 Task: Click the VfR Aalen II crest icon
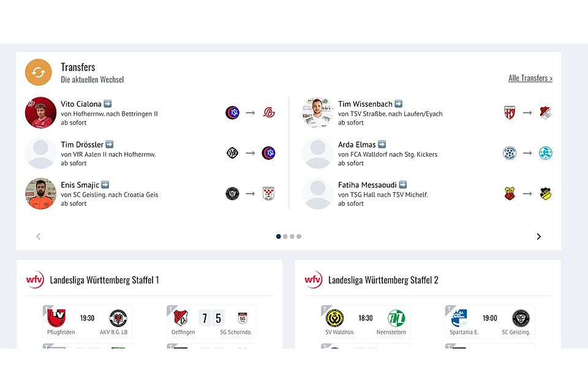(x=232, y=153)
